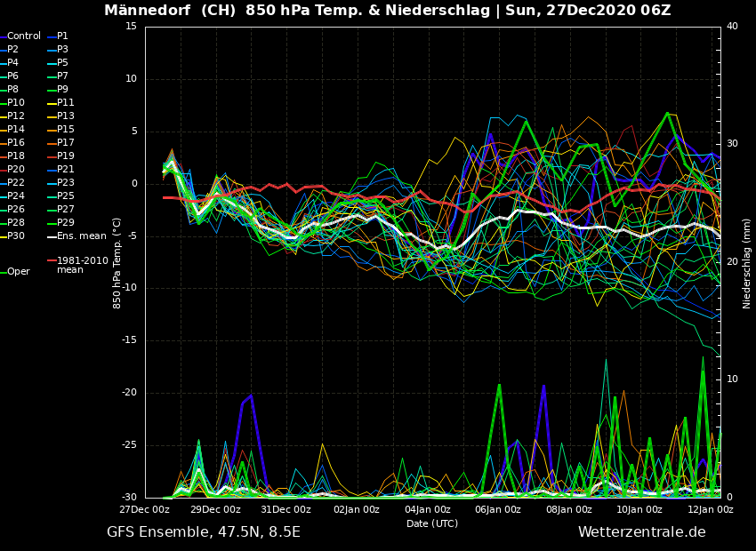This screenshot has height=551, width=756.
Task: Click the Wetterzentrale.de site label
Action: (641, 532)
